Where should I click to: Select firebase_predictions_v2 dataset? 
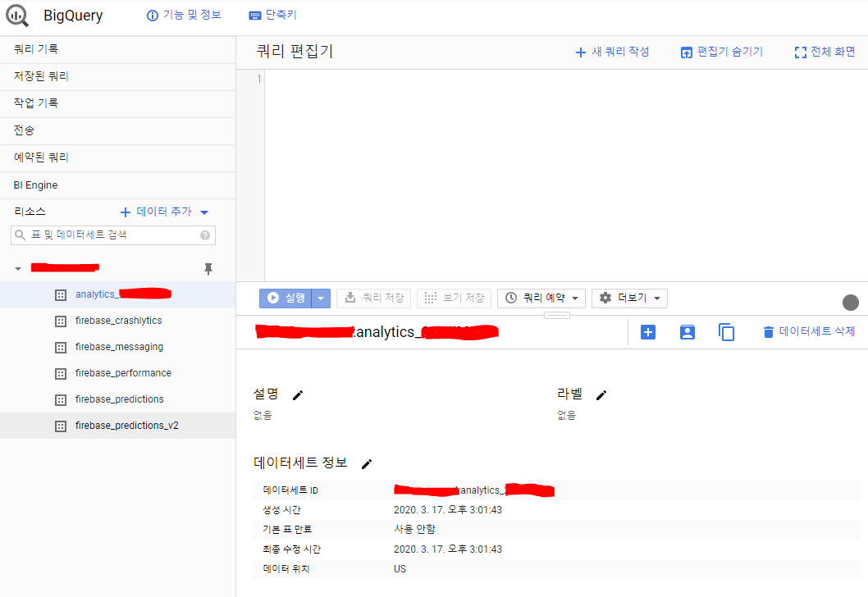pyautogui.click(x=117, y=426)
